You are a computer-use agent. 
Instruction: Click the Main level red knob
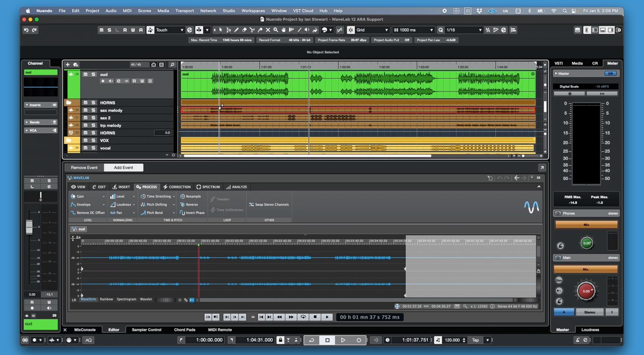pyautogui.click(x=586, y=291)
